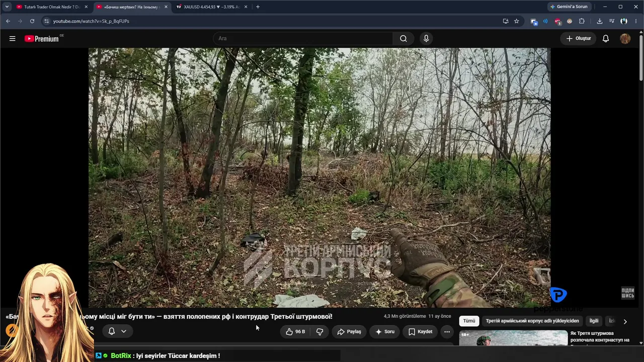Close the Tutarlı Trader browser tab
Image resolution: width=644 pixels, height=362 pixels.
coord(86,7)
